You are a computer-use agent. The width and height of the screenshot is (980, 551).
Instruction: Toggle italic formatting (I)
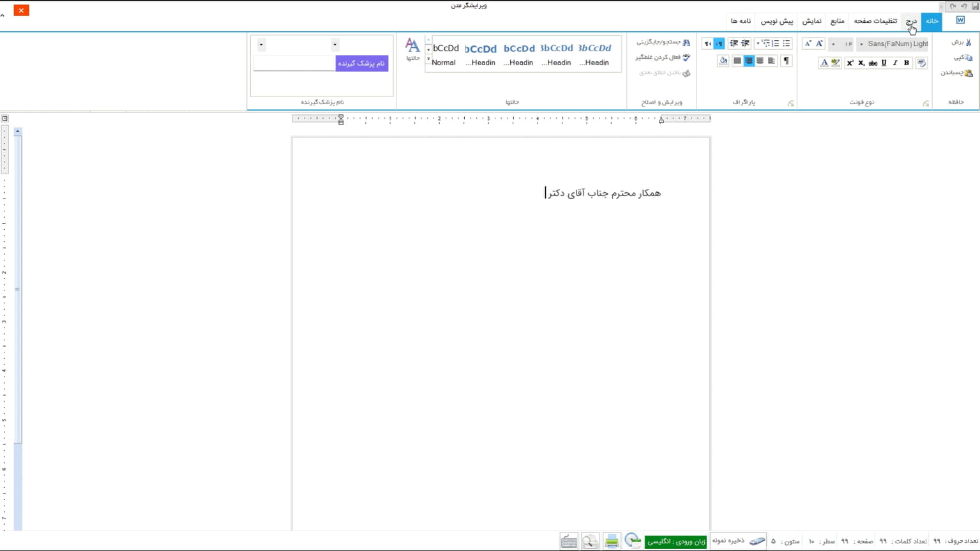pos(895,63)
